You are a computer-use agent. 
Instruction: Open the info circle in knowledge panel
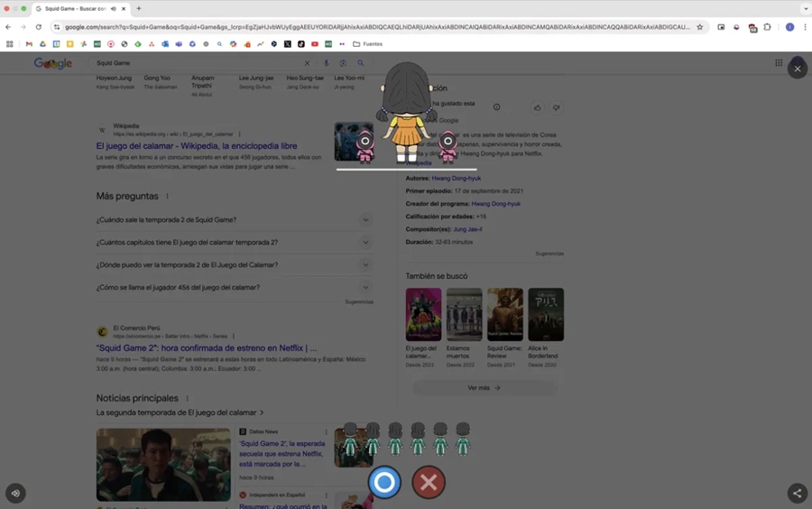click(496, 107)
